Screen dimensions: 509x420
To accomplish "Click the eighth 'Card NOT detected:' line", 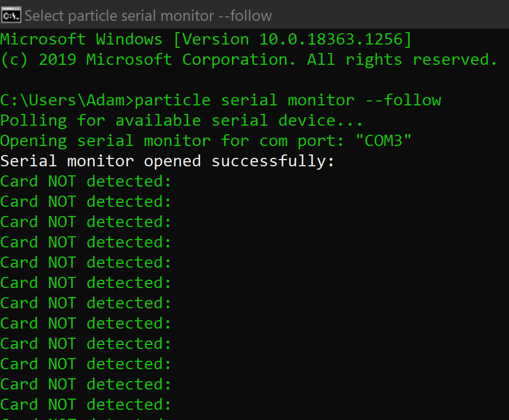I will point(86,324).
